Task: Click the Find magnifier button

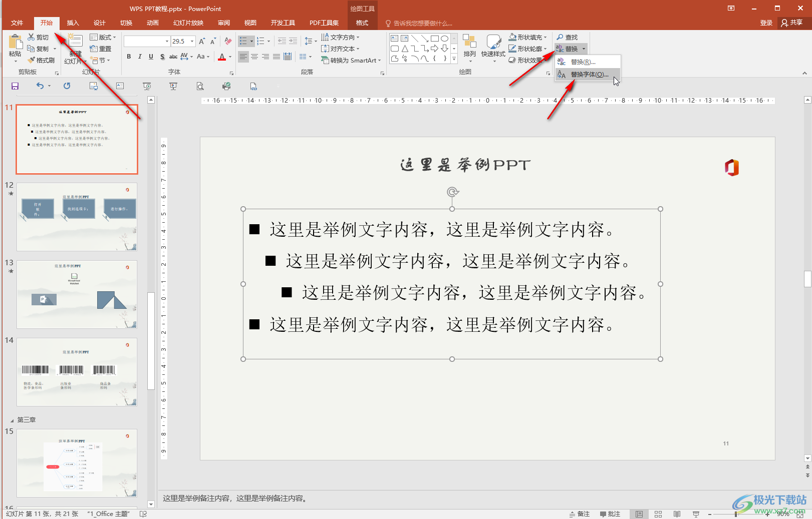Action: (568, 37)
